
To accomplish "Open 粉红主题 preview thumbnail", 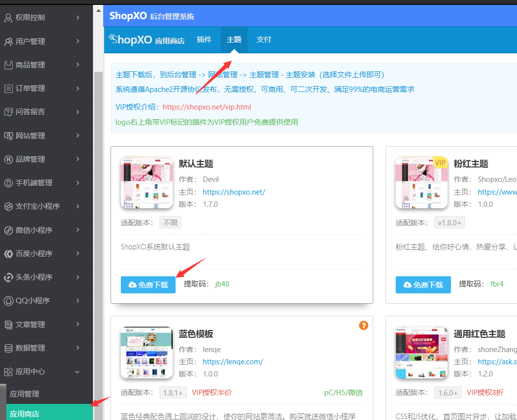I will 422,183.
